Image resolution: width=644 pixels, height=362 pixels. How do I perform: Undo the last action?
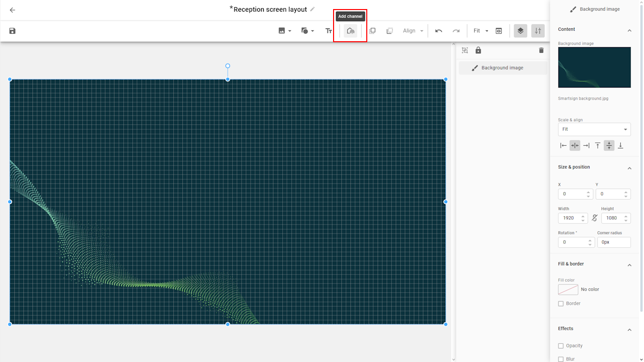[x=439, y=31]
